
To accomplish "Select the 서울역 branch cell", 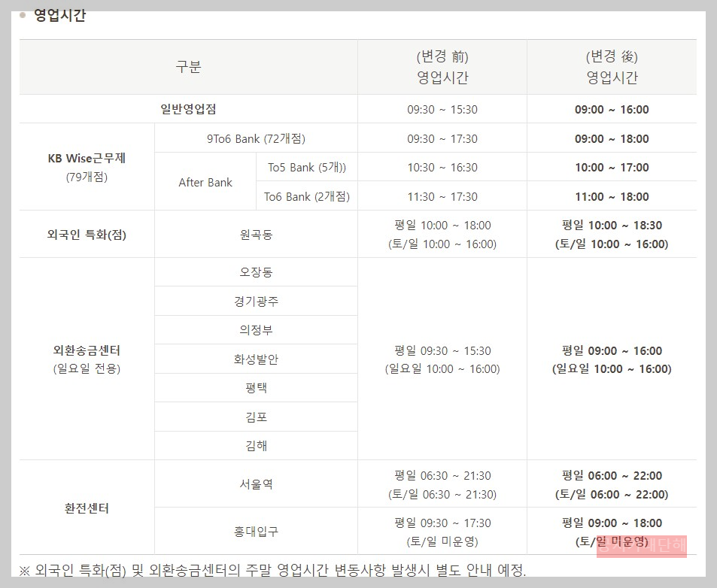I will [x=256, y=483].
